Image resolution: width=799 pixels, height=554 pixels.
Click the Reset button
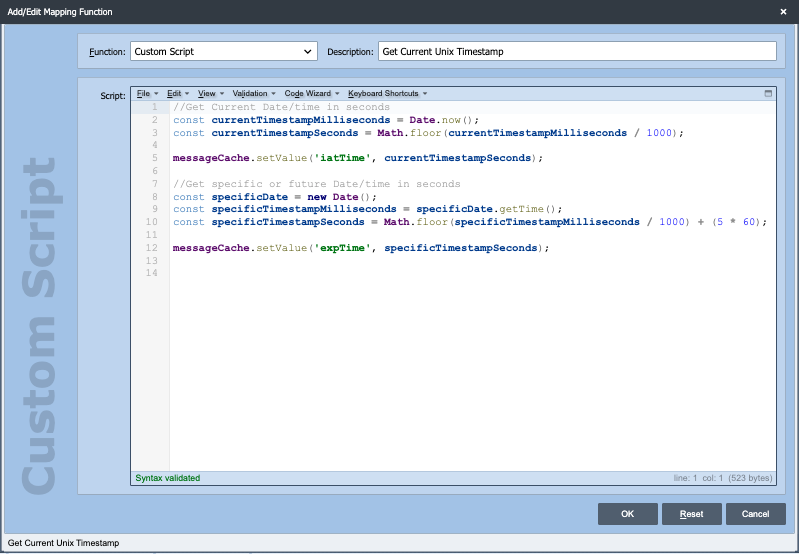[x=691, y=514]
